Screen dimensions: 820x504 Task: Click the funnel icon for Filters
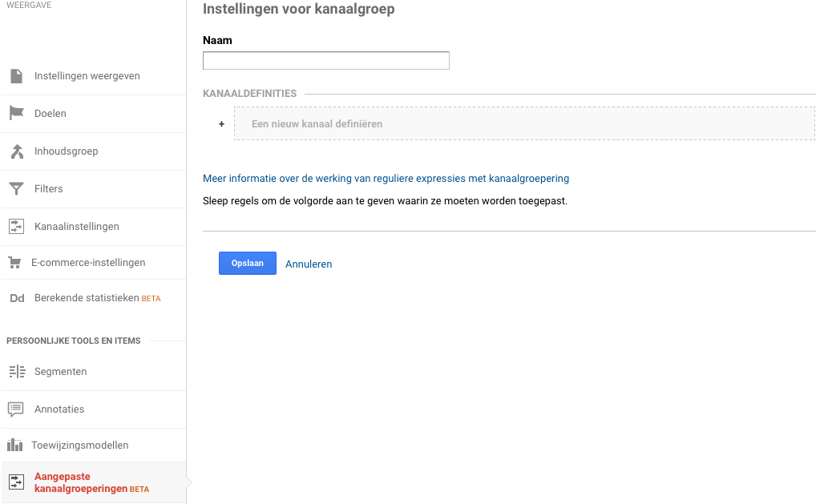(x=16, y=189)
